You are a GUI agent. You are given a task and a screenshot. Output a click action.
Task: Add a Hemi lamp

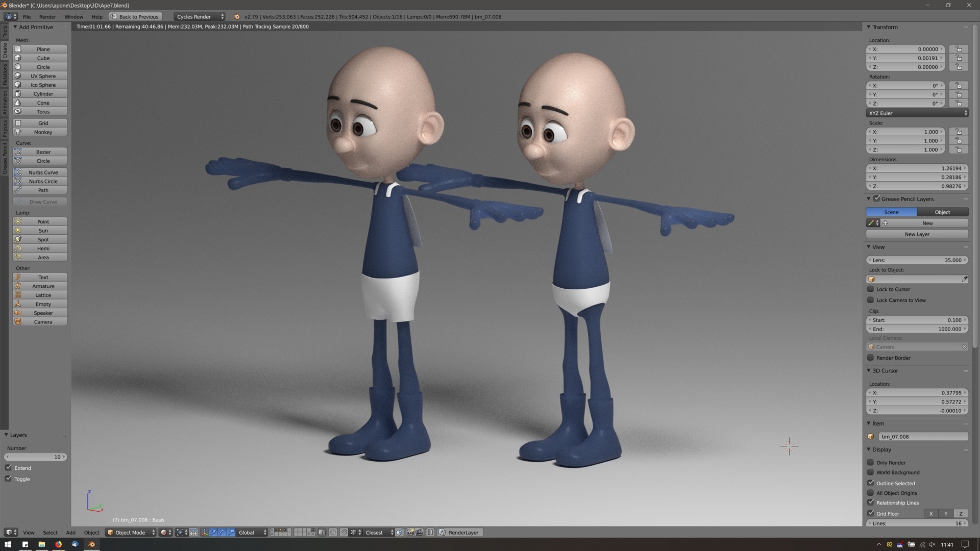click(x=40, y=248)
